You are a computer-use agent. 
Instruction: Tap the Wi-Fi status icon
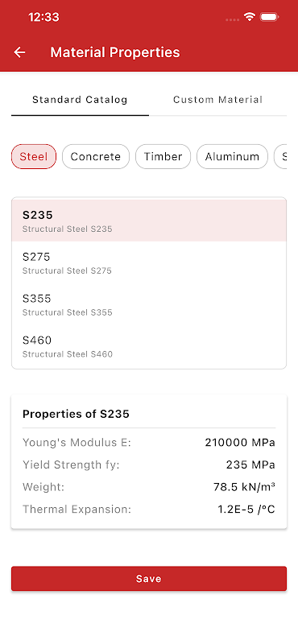(x=249, y=17)
